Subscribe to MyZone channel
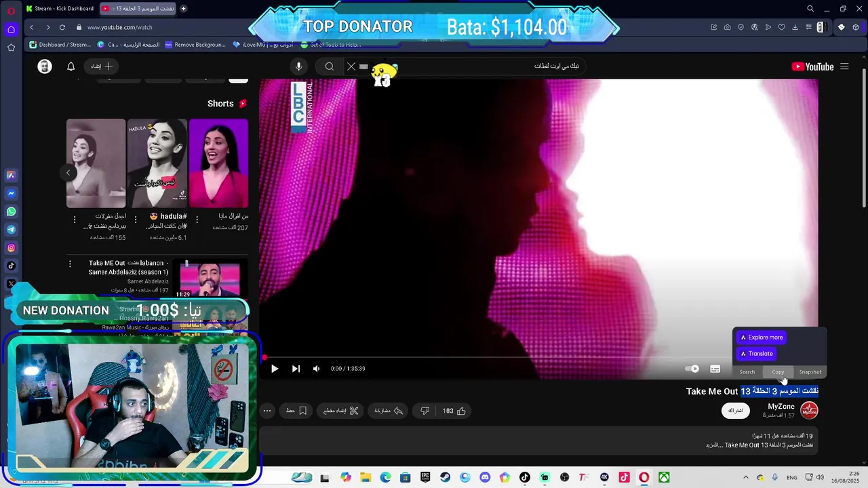The image size is (868, 488). point(736,411)
